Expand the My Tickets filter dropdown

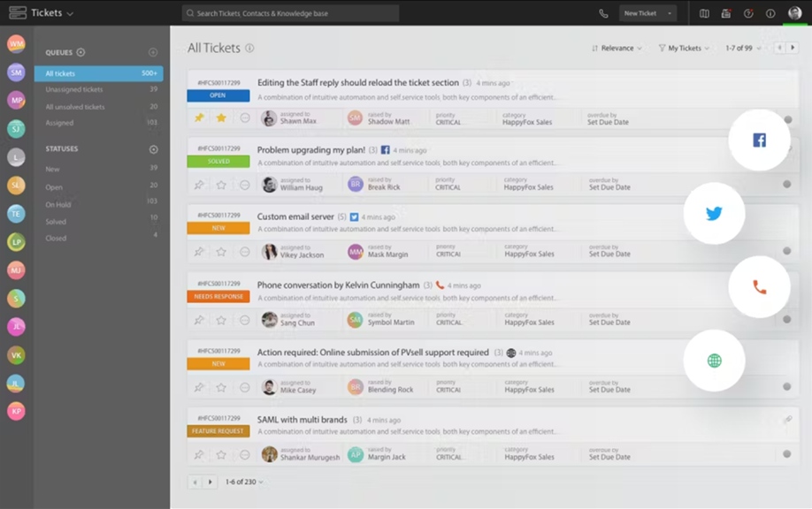tap(685, 49)
